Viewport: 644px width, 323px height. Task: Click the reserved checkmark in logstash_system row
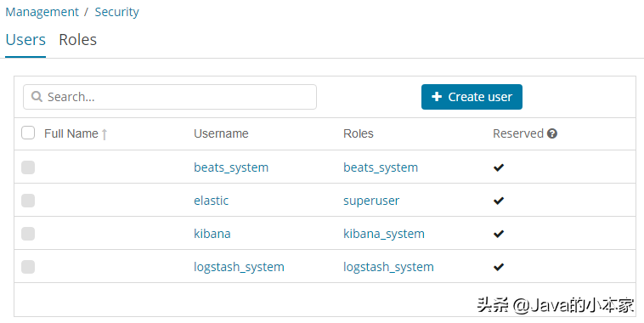pos(499,267)
